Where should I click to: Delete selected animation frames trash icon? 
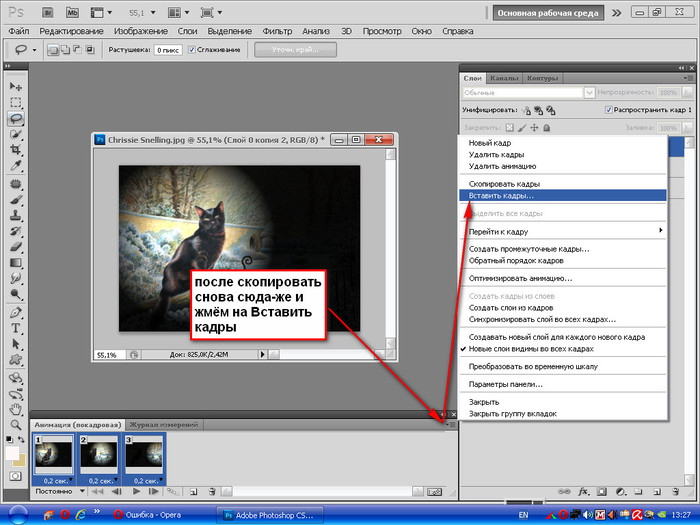point(212,492)
